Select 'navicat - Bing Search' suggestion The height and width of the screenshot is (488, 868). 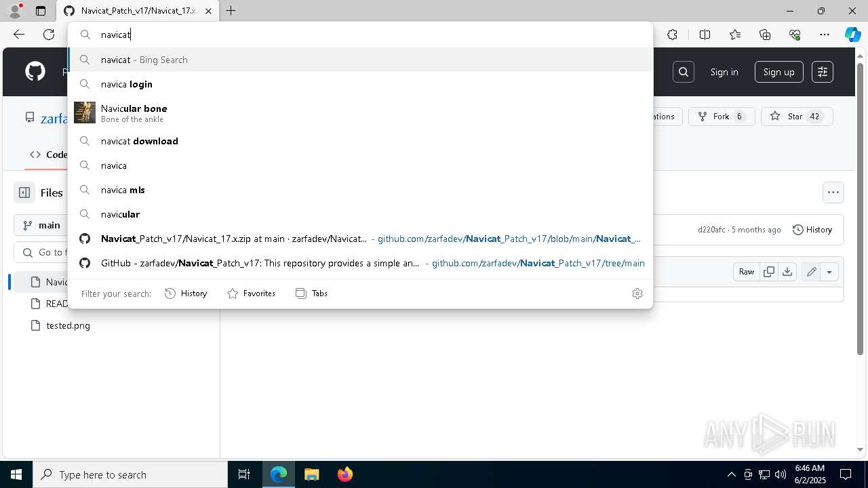coord(360,60)
